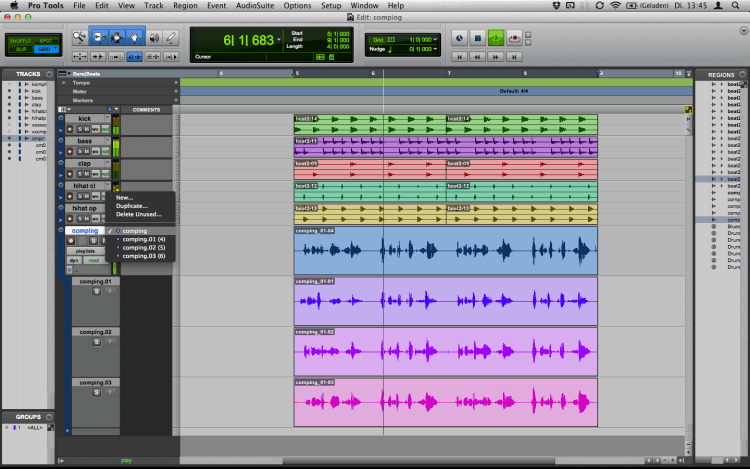Solo the kick track
This screenshot has width=750, height=469.
pos(80,129)
